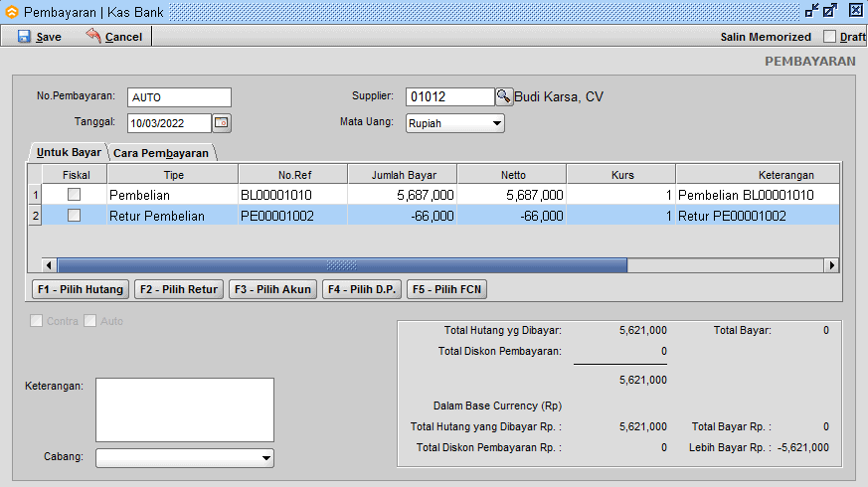Screen dimensions: 868x487
Task: Switch to the Untuk Bayar tab
Action: [68, 152]
